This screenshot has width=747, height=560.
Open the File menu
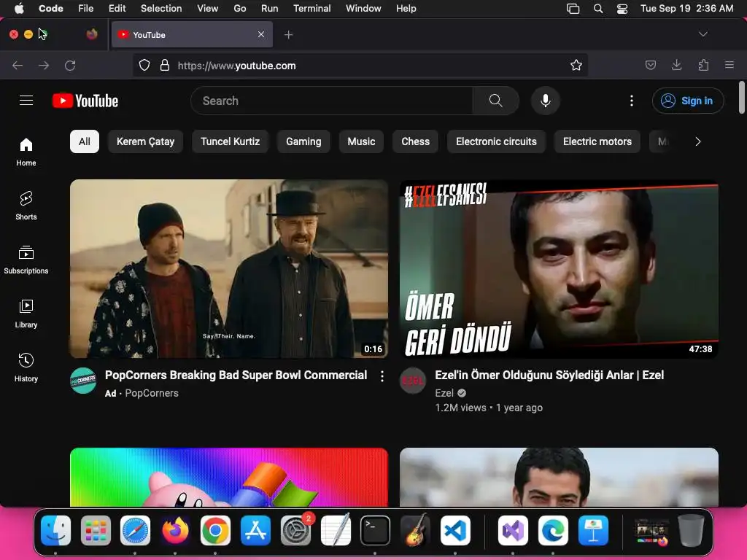[86, 9]
